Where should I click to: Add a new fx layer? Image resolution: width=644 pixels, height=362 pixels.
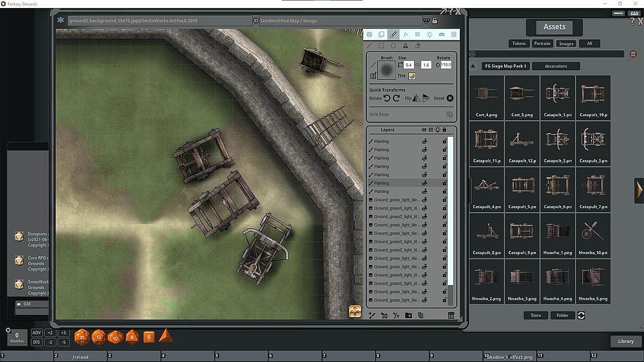click(396, 315)
